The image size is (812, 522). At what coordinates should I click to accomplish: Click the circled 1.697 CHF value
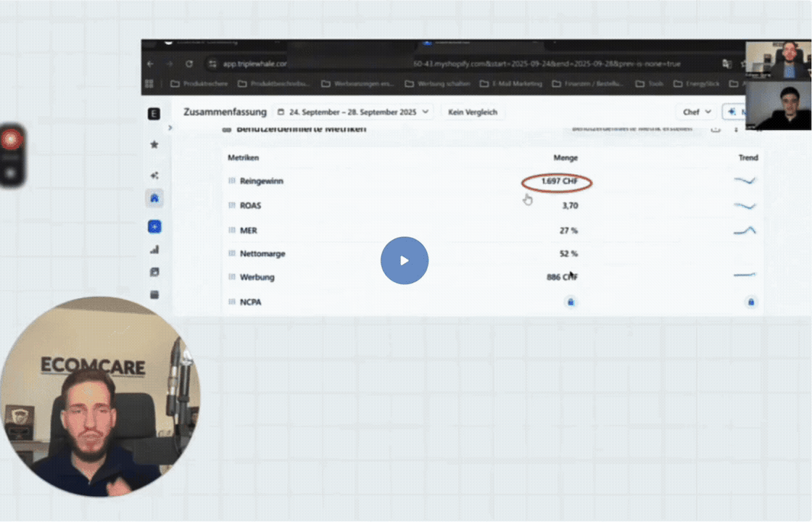(558, 181)
